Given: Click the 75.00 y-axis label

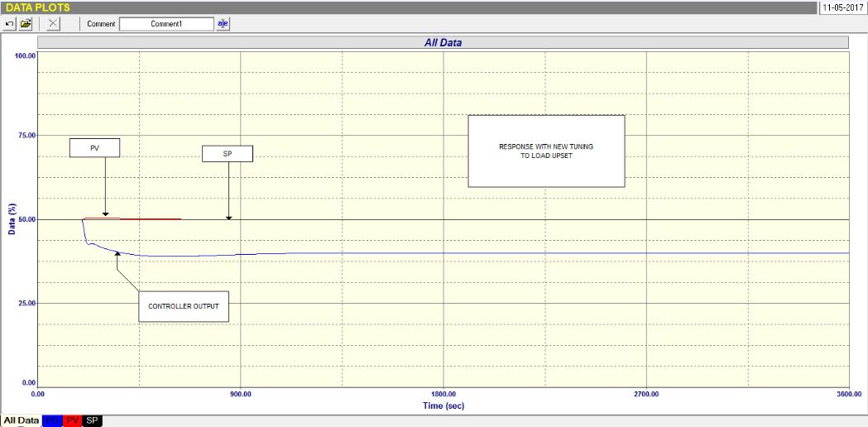Looking at the screenshot, I should pyautogui.click(x=28, y=136).
